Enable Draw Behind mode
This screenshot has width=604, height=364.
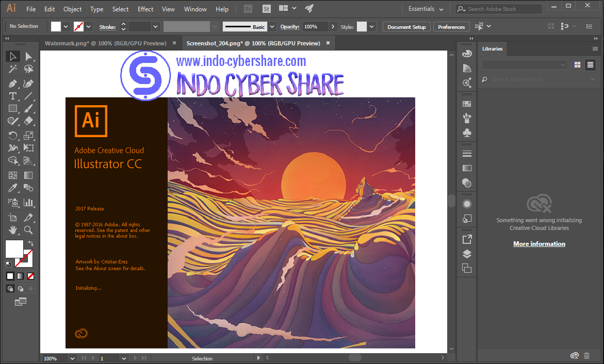21,288
